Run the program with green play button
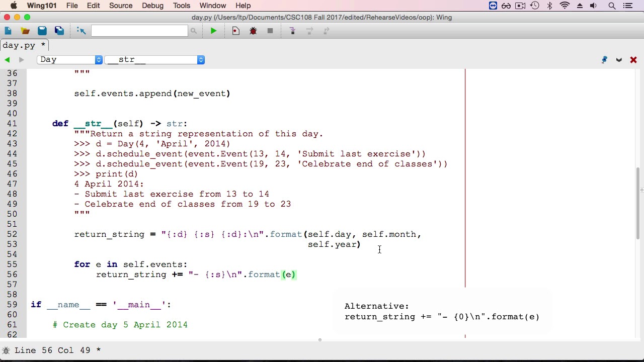The image size is (644, 362). point(213,31)
